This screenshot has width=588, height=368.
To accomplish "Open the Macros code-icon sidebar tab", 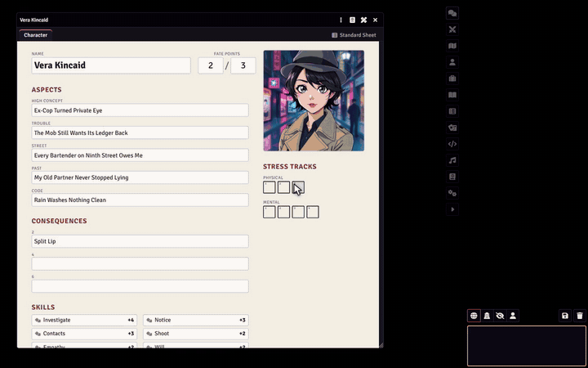I will 452,144.
